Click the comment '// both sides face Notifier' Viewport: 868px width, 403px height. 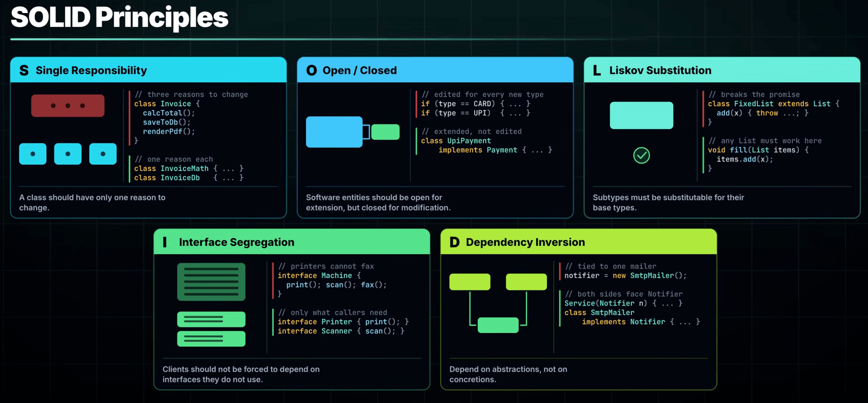coord(623,294)
